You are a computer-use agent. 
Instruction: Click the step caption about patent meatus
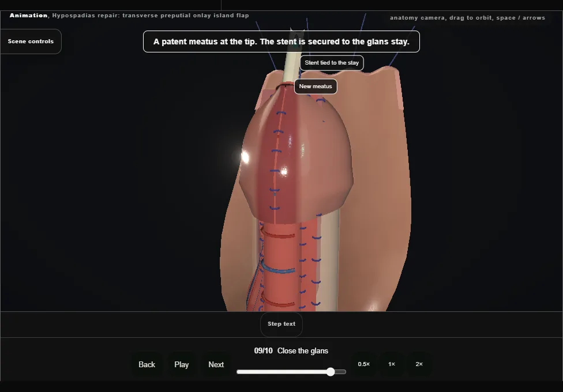point(281,42)
